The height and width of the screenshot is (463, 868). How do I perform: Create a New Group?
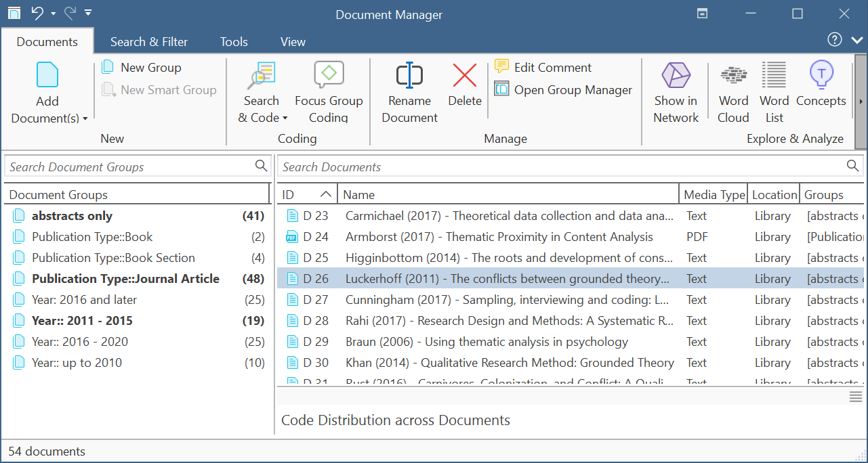(150, 67)
